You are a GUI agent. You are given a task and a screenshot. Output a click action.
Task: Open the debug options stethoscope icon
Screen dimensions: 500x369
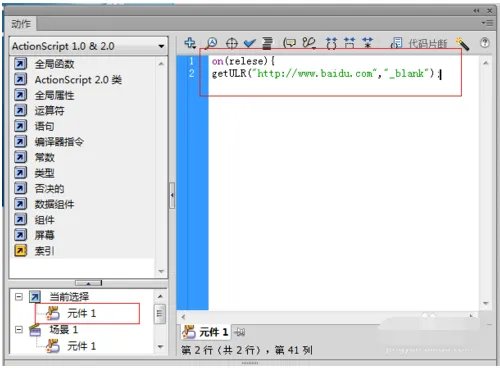point(309,43)
